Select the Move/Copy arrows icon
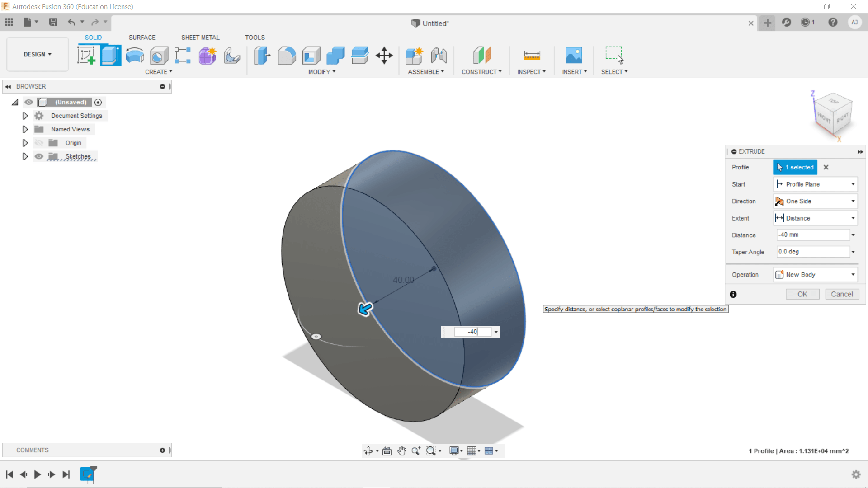Viewport: 868px width, 488px height. click(x=384, y=56)
